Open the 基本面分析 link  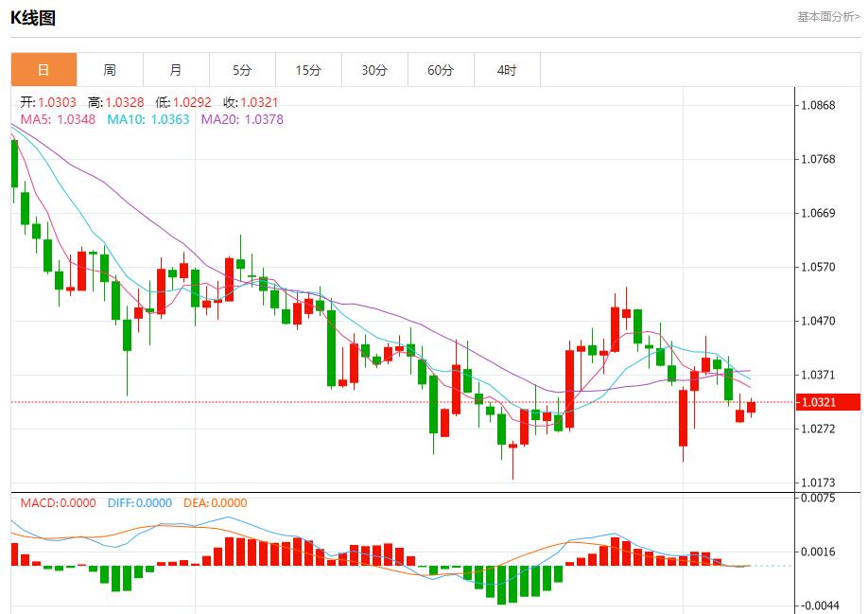[x=828, y=17]
